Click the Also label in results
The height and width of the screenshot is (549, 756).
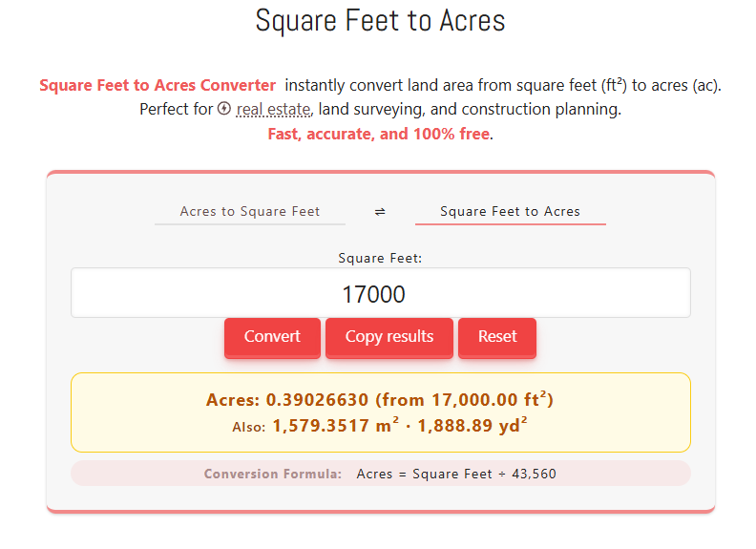[x=248, y=428]
